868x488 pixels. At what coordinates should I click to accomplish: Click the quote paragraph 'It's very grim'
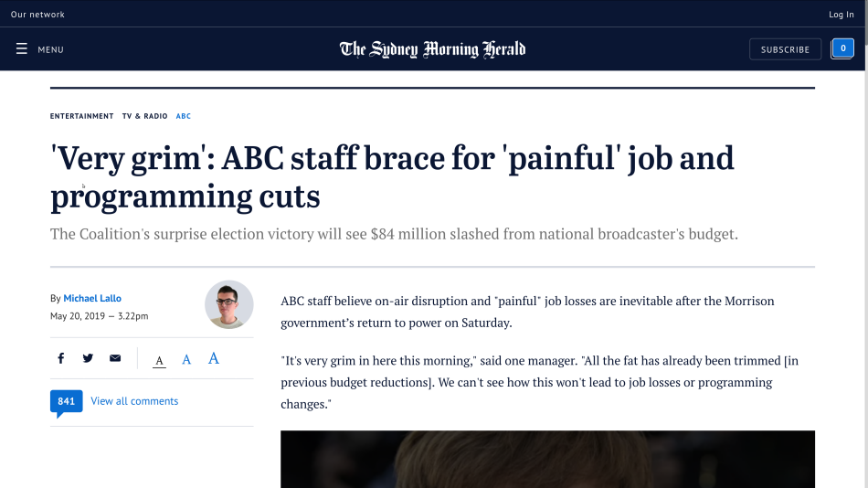540,382
